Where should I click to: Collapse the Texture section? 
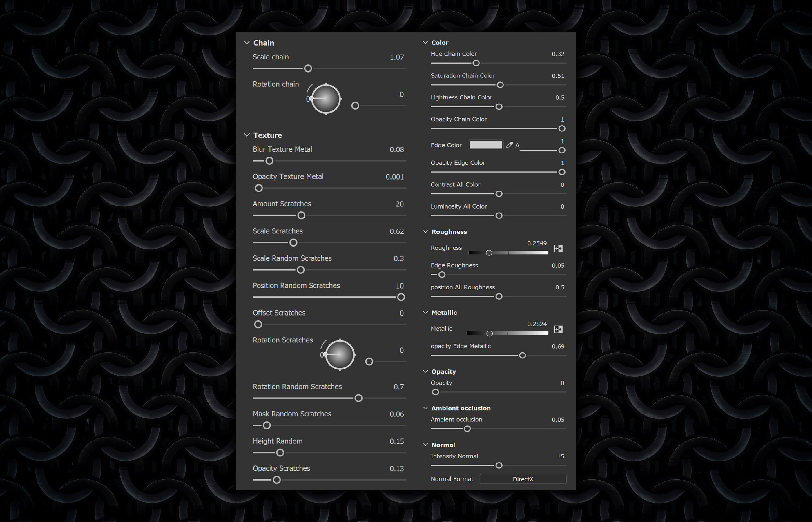click(x=247, y=135)
